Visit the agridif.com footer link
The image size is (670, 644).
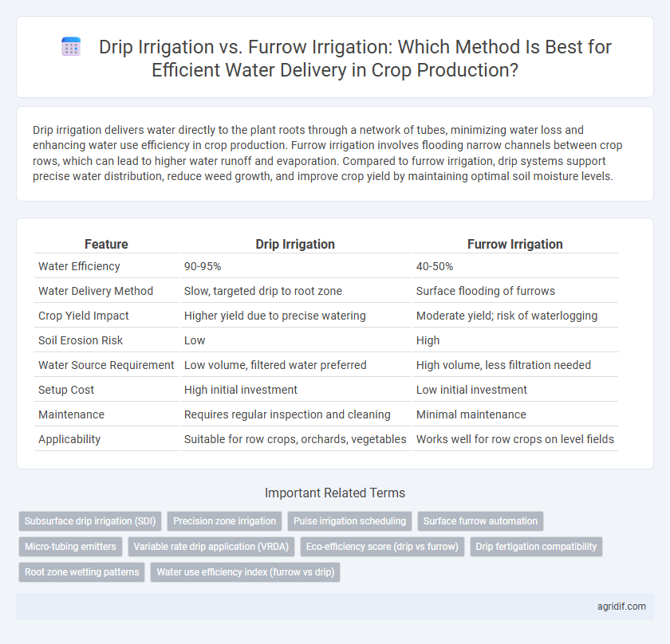[x=621, y=607]
